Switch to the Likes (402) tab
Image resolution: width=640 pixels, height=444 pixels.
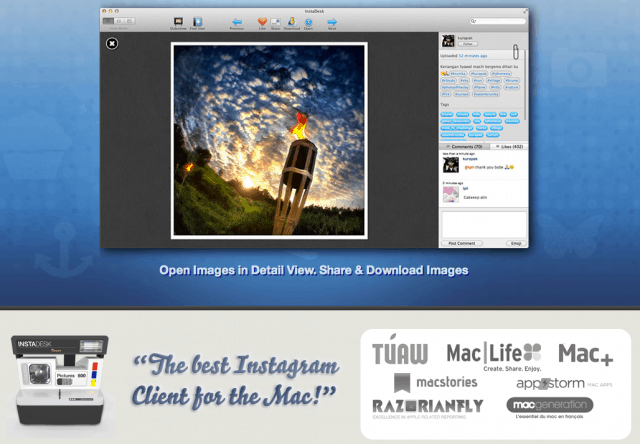505,146
